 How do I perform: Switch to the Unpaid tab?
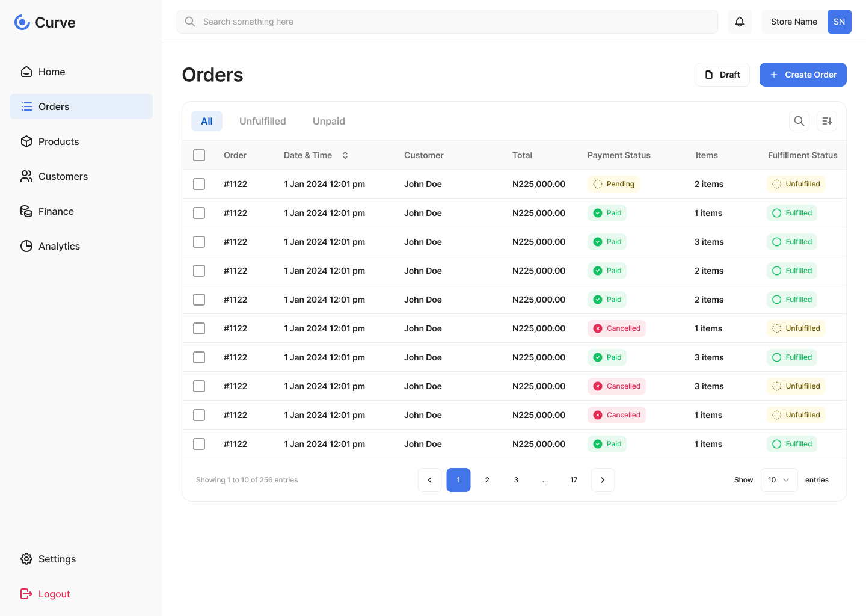click(329, 121)
